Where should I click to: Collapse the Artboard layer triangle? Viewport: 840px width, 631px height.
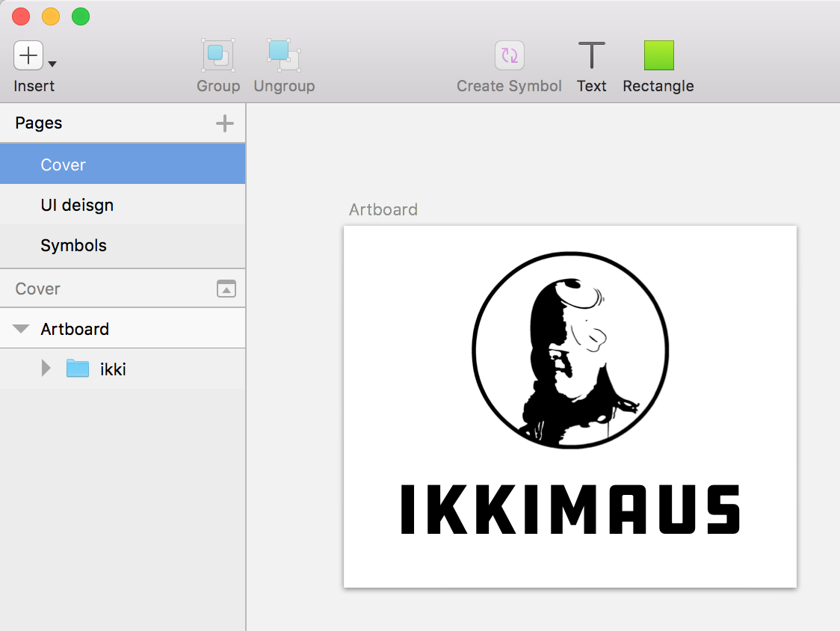point(21,329)
